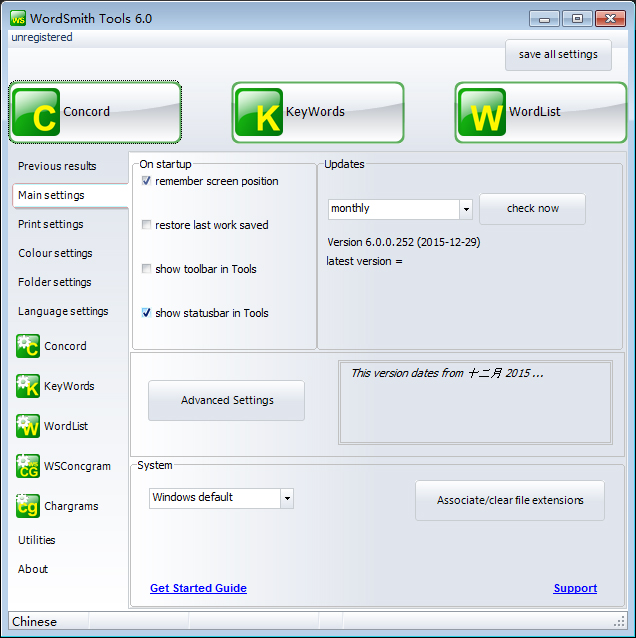The width and height of the screenshot is (636, 638).
Task: Maximize the WordSmith Tools window
Action: tap(577, 19)
